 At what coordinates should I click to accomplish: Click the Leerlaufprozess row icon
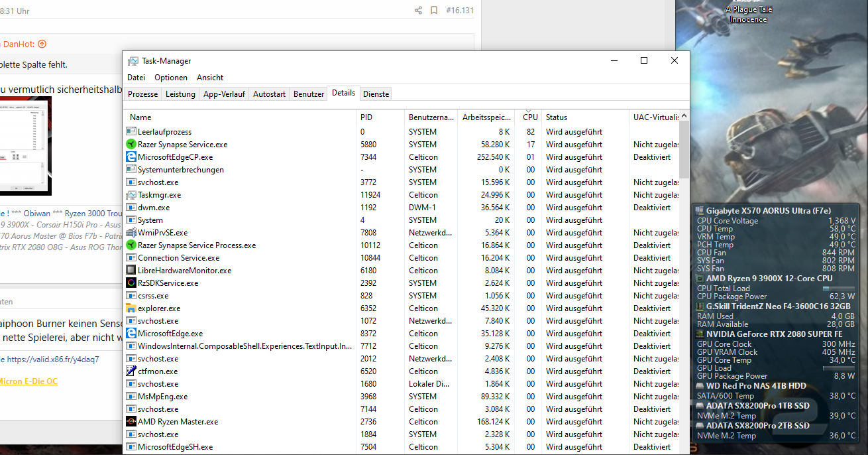click(x=131, y=131)
